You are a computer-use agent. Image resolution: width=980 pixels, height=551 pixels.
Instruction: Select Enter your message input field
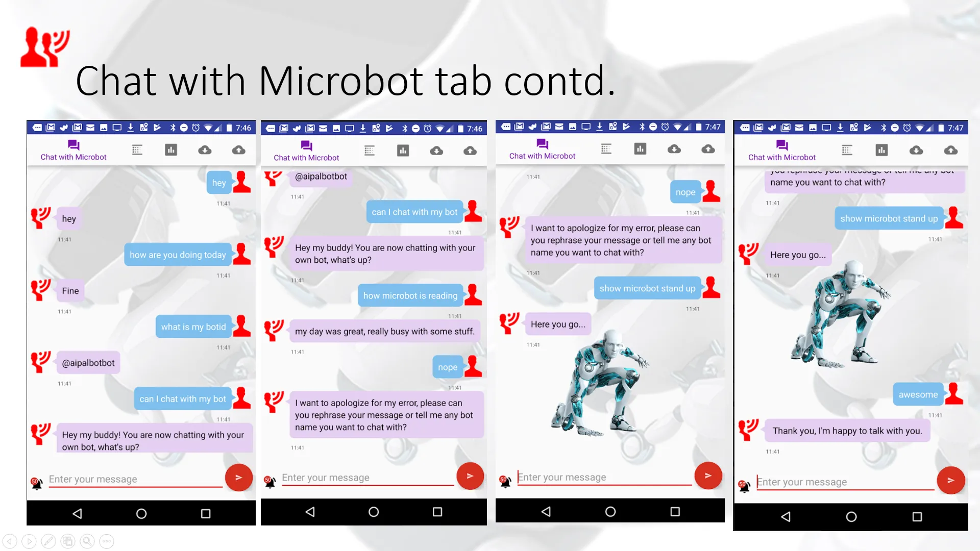point(134,479)
